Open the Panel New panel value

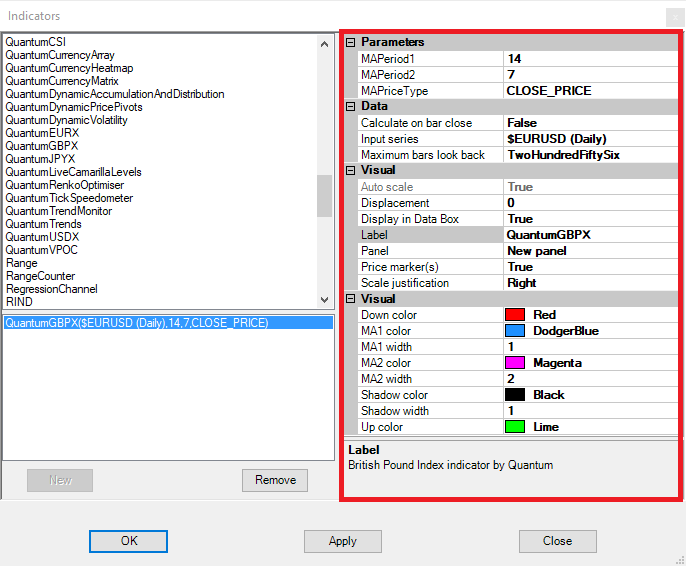(x=591, y=251)
